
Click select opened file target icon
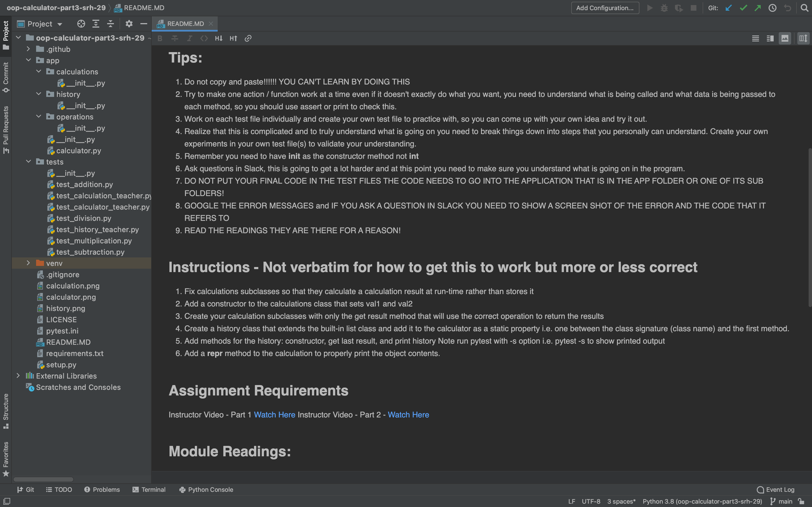(x=81, y=24)
